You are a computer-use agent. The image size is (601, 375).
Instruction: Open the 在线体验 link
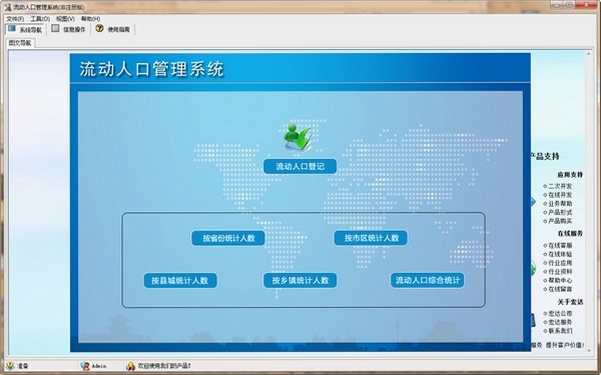tap(560, 254)
